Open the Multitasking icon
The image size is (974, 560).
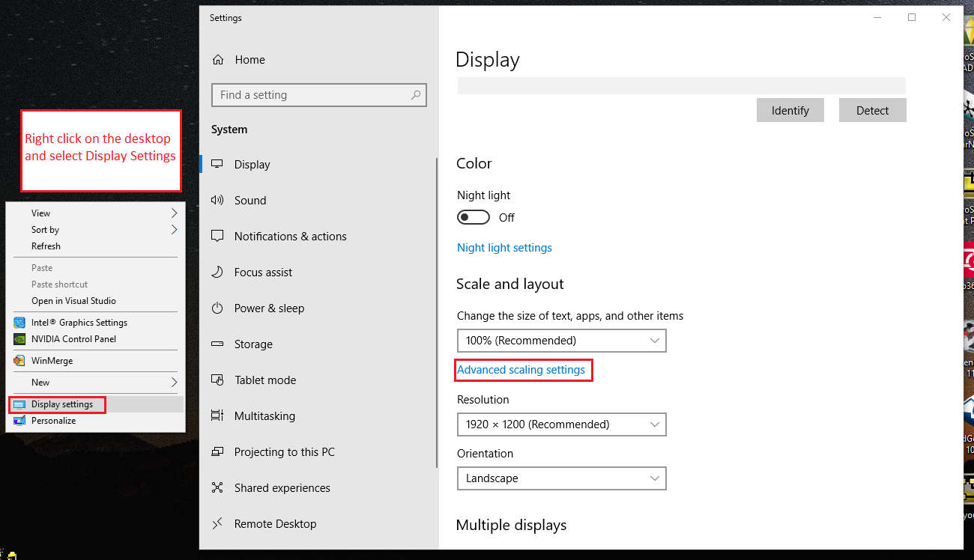pyautogui.click(x=218, y=416)
